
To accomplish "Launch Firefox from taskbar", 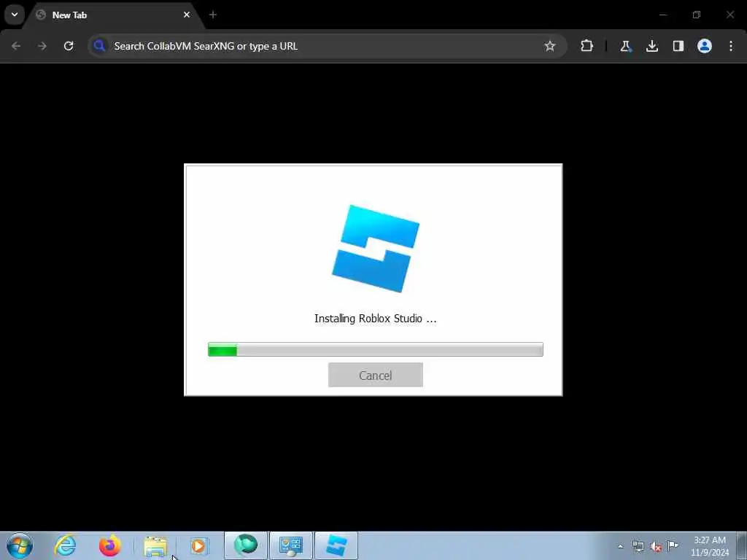I will pyautogui.click(x=109, y=545).
